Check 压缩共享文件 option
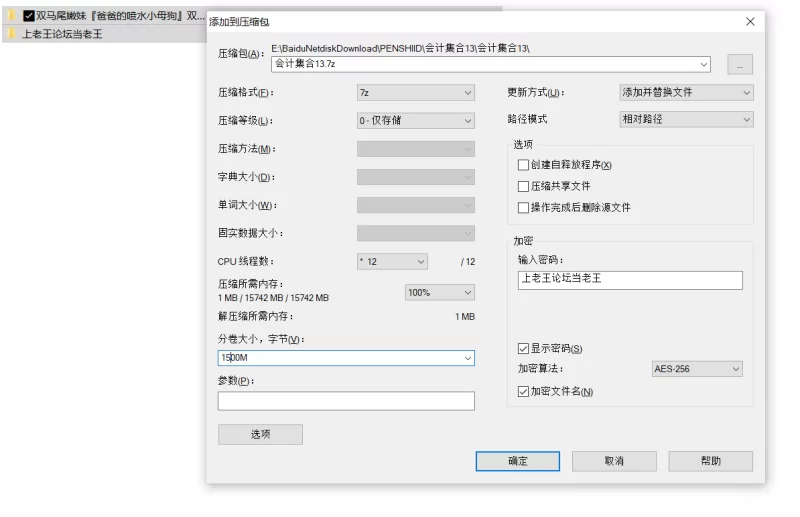The height and width of the screenshot is (517, 800). (523, 186)
